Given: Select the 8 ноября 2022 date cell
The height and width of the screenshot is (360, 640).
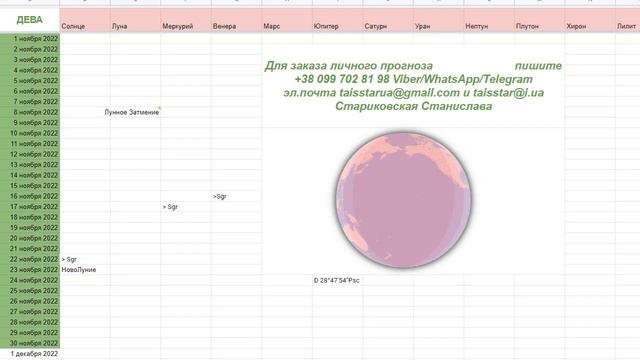Looking at the screenshot, I should click(x=30, y=112).
